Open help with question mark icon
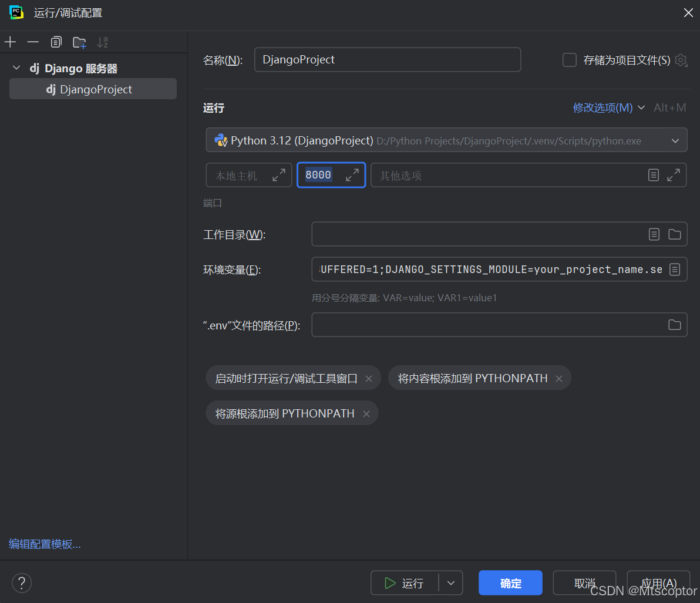Viewport: 700px width, 603px height. point(21,583)
